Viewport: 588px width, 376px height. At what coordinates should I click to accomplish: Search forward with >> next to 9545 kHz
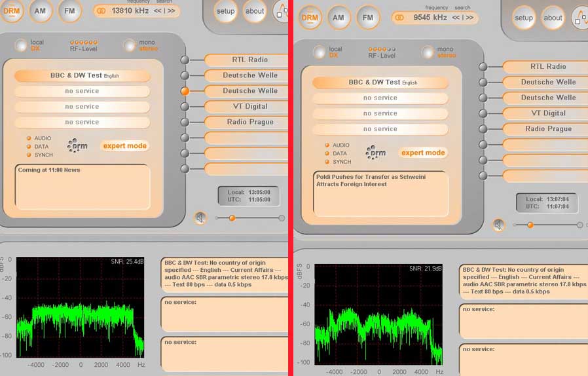[x=469, y=18]
